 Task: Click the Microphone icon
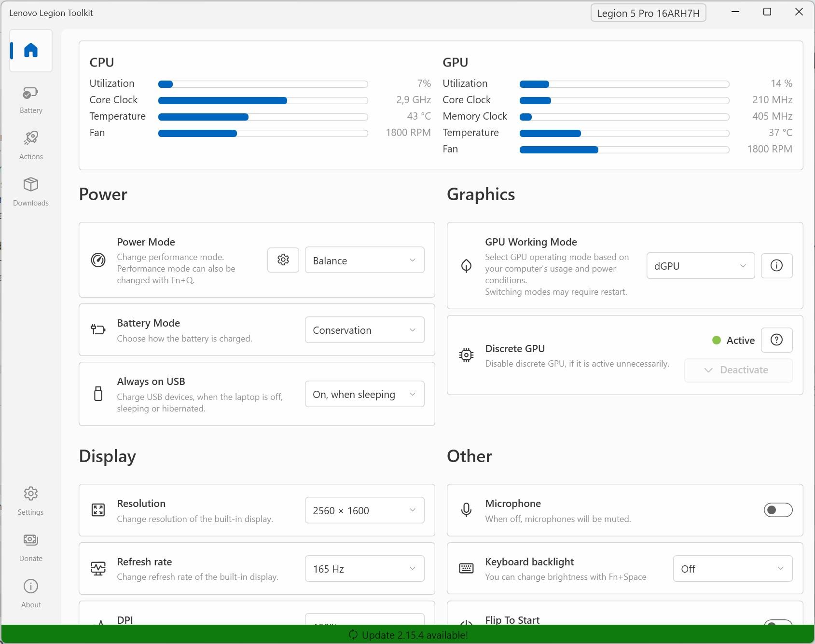tap(466, 510)
